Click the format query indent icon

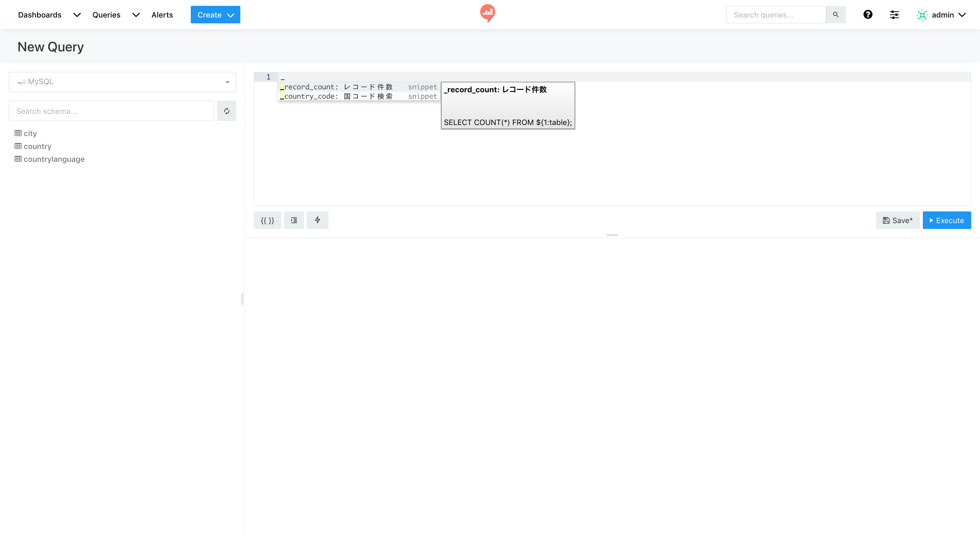click(294, 220)
